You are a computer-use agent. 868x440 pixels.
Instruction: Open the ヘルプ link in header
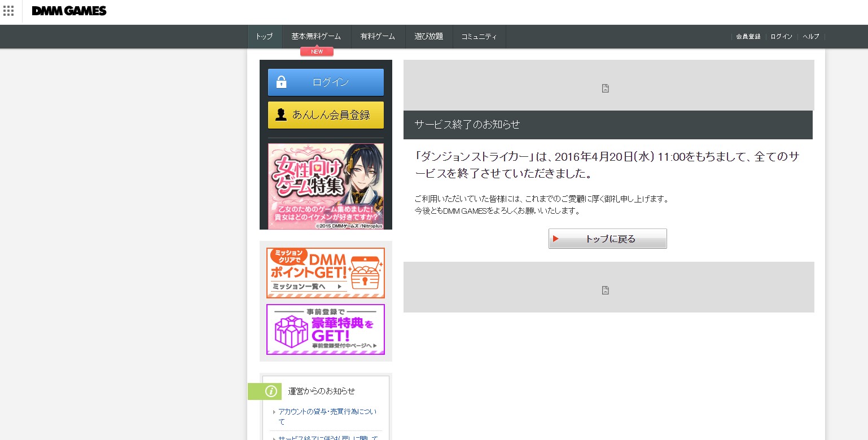pyautogui.click(x=811, y=37)
